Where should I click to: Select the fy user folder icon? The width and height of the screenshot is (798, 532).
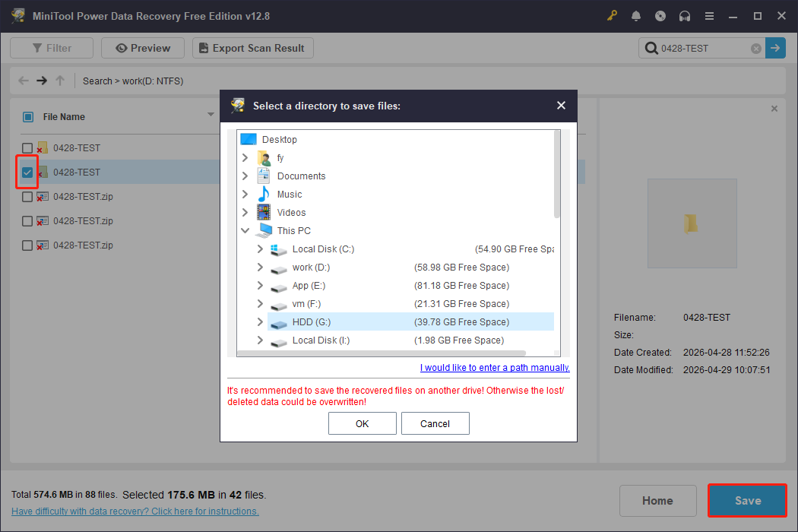coord(264,158)
